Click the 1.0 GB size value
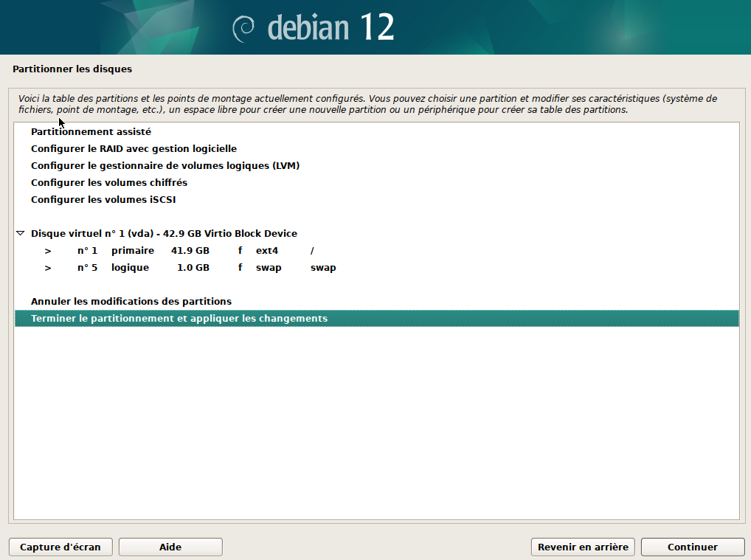Screen dimensions: 751x560 click(193, 267)
